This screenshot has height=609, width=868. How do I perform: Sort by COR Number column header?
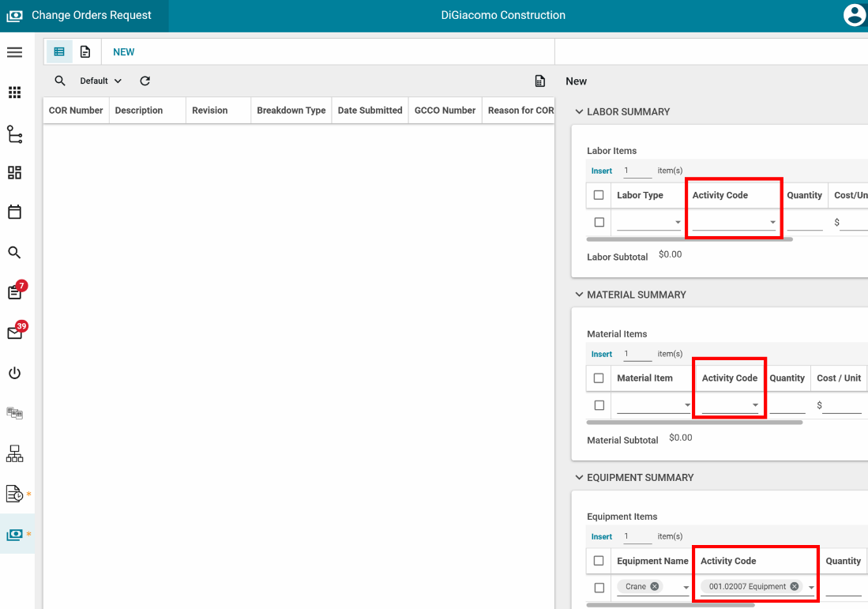coord(76,111)
